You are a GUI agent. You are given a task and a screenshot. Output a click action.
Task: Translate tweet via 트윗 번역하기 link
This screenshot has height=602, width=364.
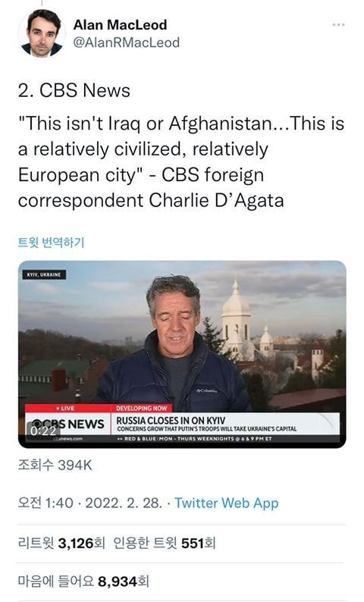point(51,243)
